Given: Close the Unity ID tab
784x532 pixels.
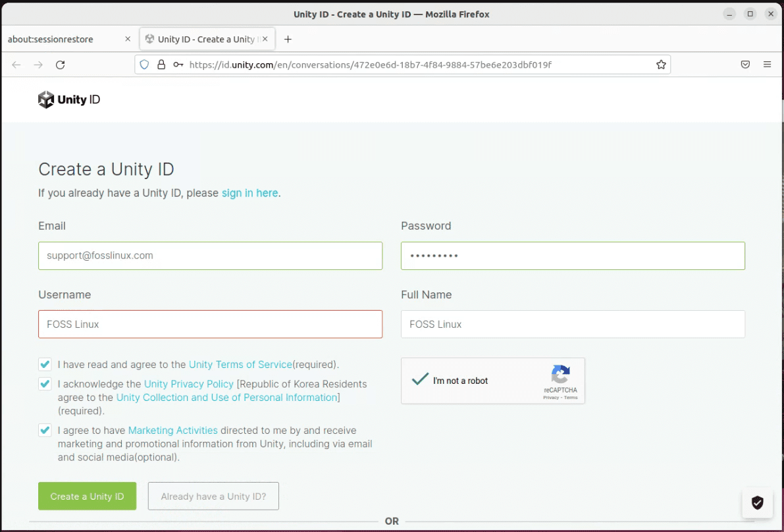Looking at the screenshot, I should [x=265, y=39].
